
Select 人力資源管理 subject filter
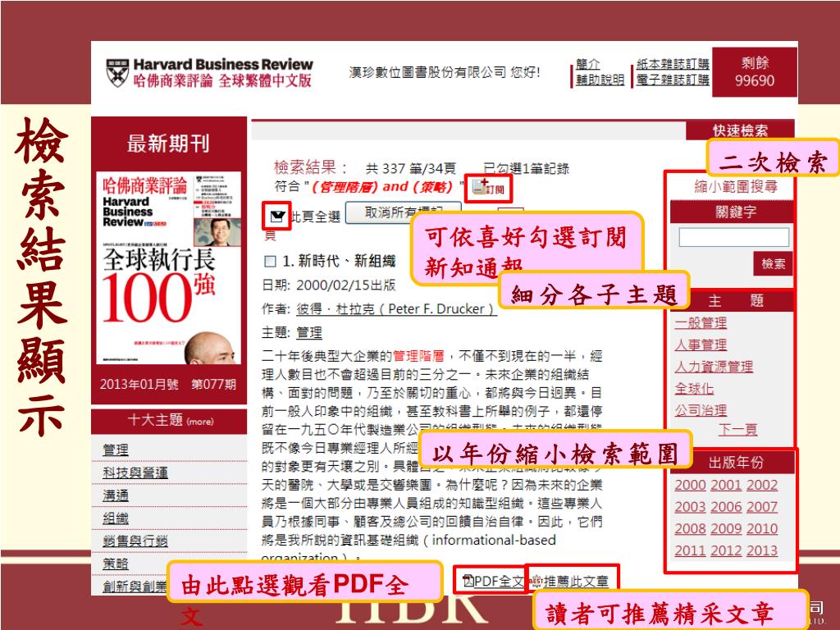click(713, 367)
